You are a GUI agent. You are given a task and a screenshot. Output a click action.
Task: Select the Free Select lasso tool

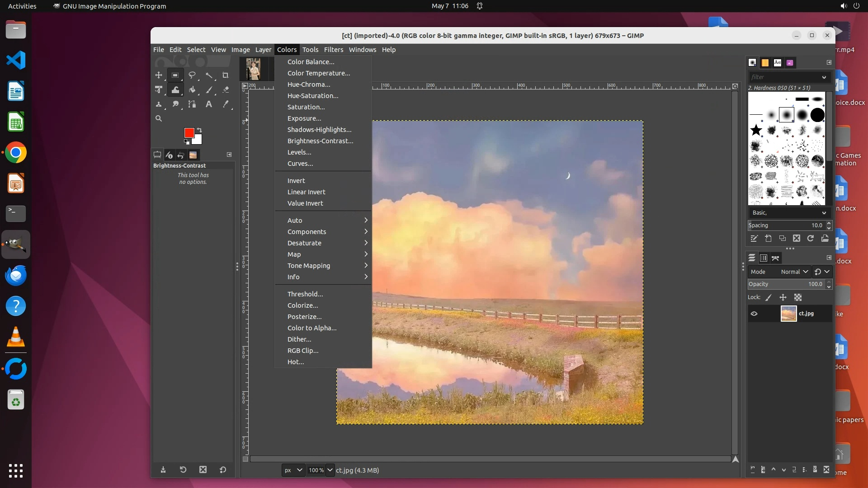click(192, 75)
